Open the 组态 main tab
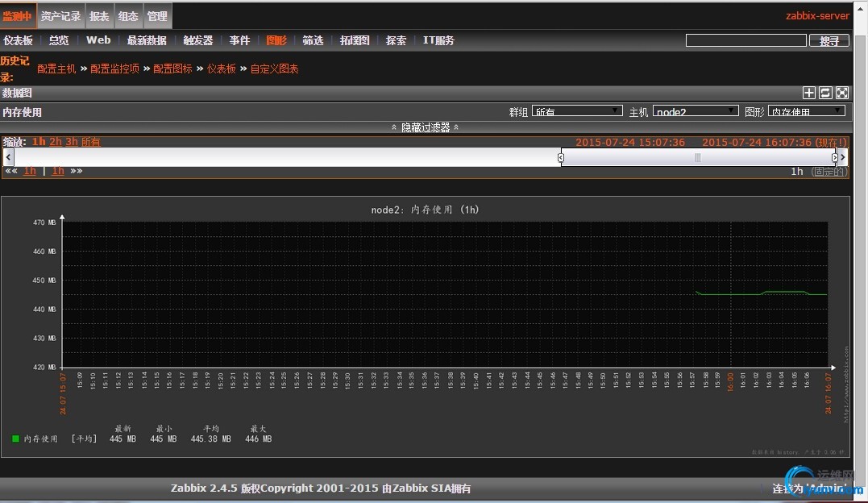Image resolution: width=868 pixels, height=503 pixels. pos(128,16)
